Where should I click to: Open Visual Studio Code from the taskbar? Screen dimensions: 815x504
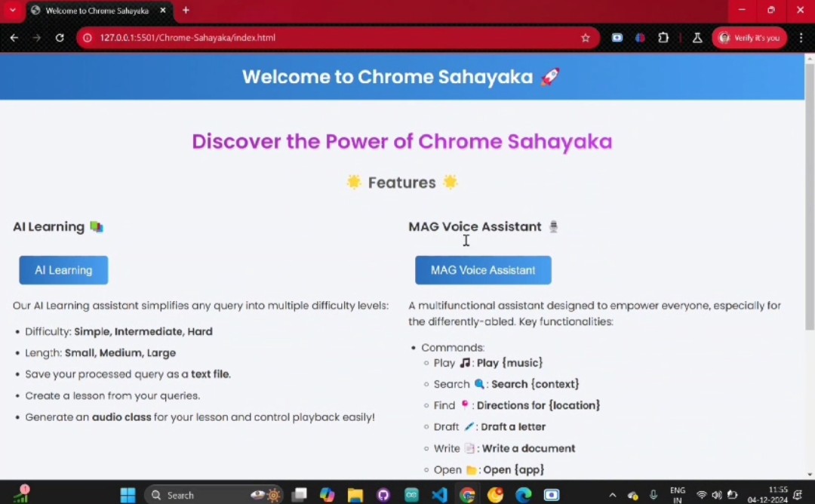click(439, 495)
